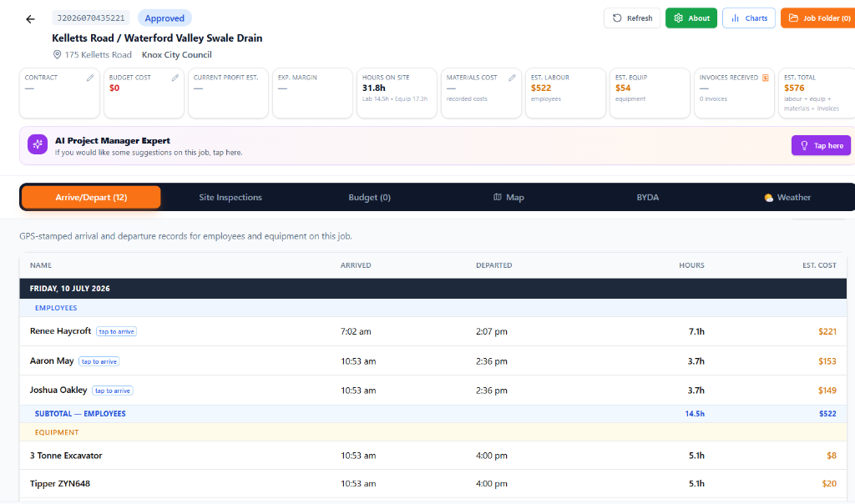Click the Invoices Received orange icon
855x504 pixels.
pyautogui.click(x=766, y=78)
